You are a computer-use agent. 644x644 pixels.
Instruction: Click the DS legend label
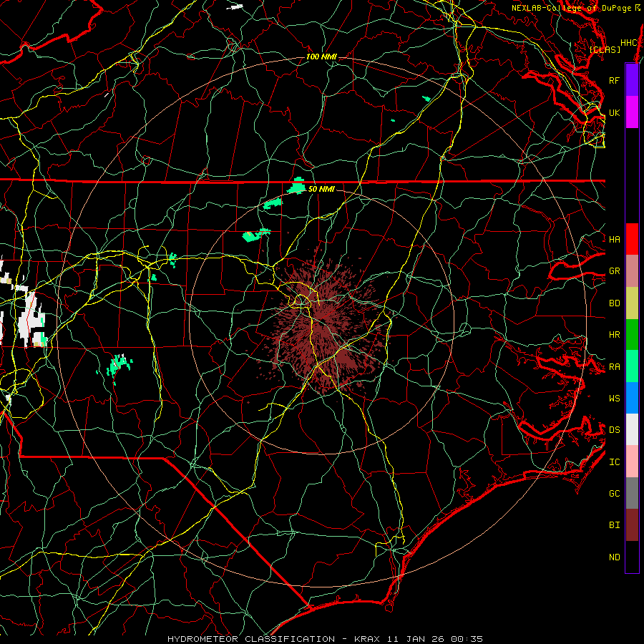tap(615, 430)
